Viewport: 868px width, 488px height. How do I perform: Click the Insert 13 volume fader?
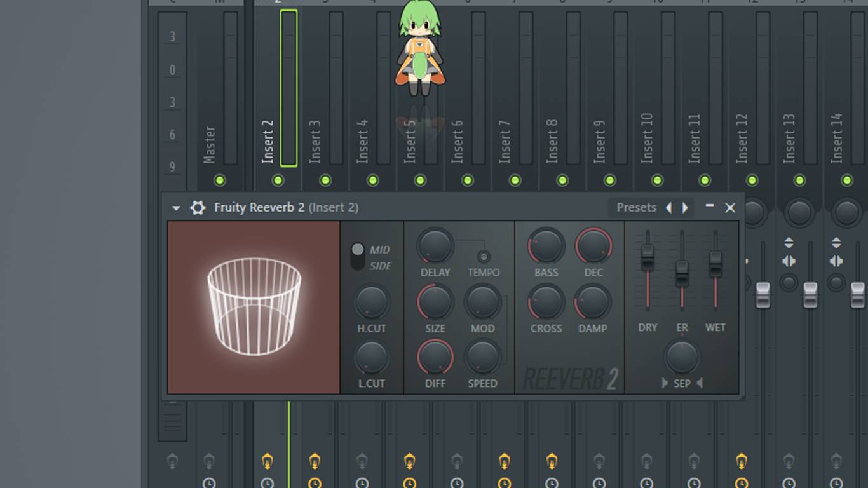tap(810, 295)
